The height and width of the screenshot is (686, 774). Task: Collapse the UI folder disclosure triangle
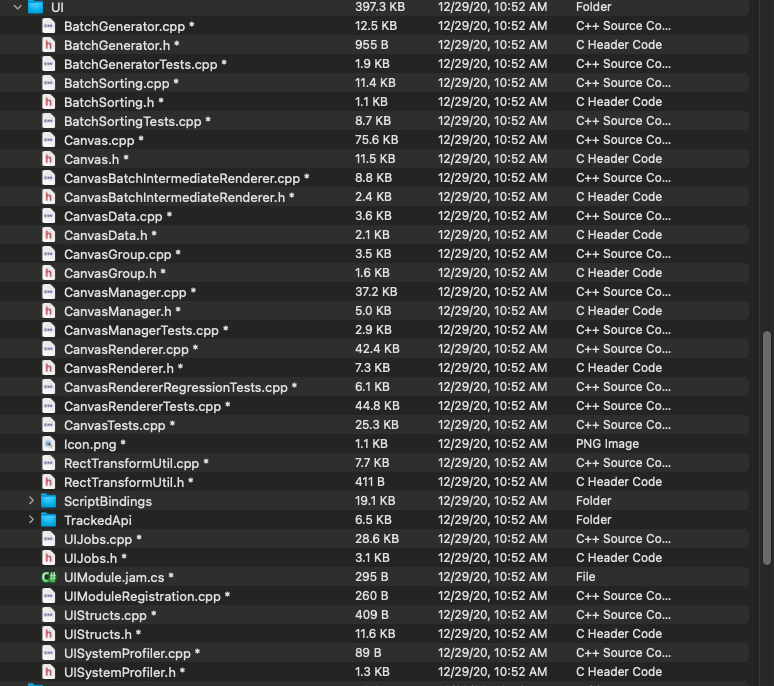17,7
